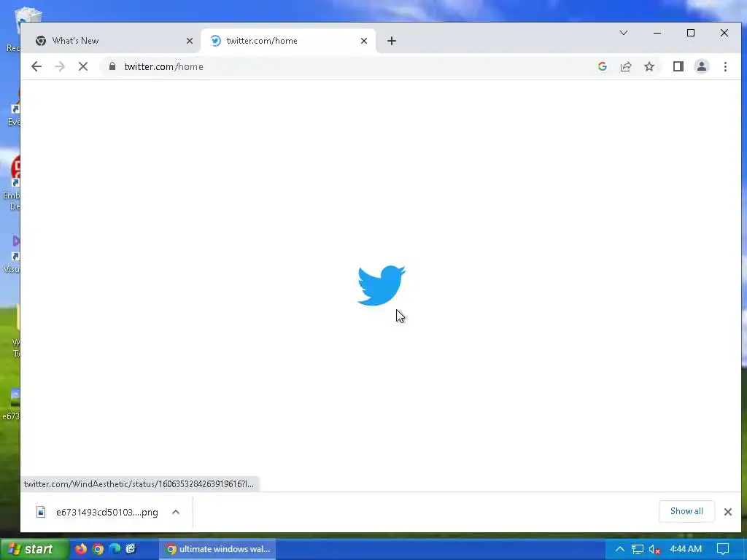
Task: Maximize the Chrome window
Action: [690, 33]
